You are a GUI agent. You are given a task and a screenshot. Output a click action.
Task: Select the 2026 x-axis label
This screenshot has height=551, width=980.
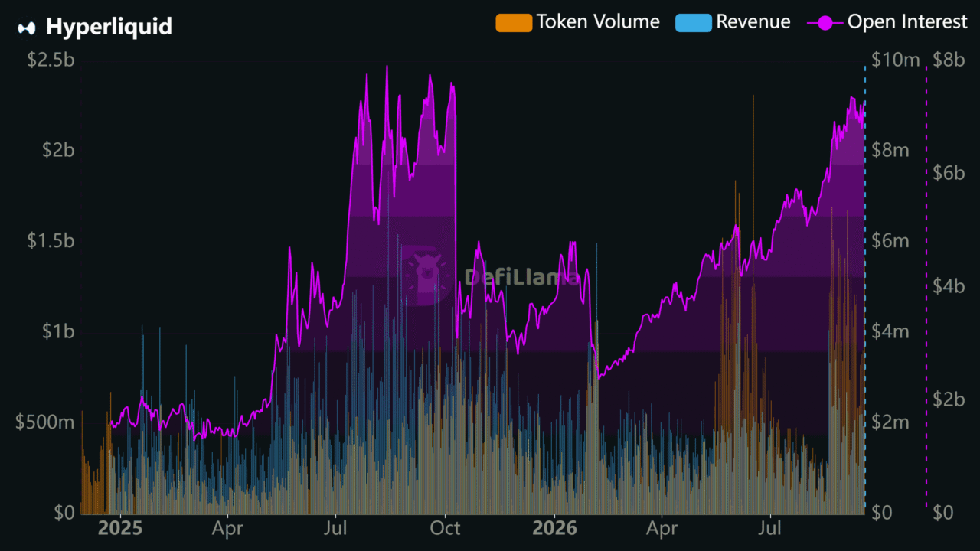pyautogui.click(x=554, y=529)
